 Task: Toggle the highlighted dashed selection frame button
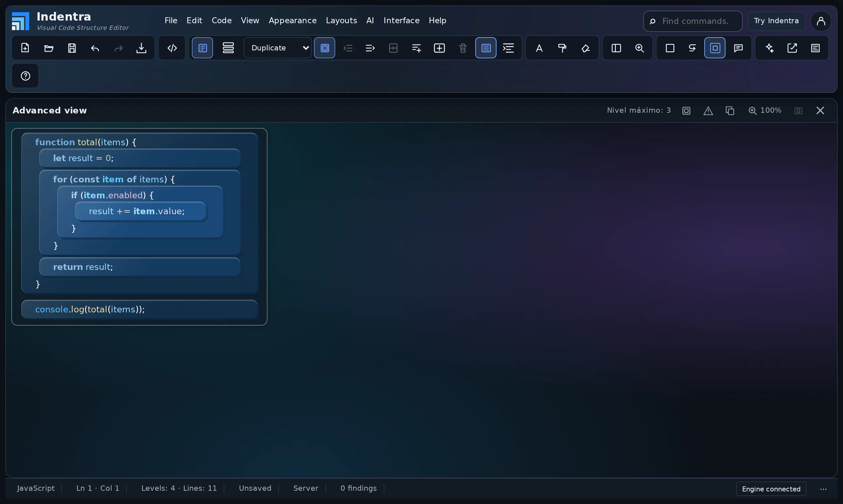point(715,48)
